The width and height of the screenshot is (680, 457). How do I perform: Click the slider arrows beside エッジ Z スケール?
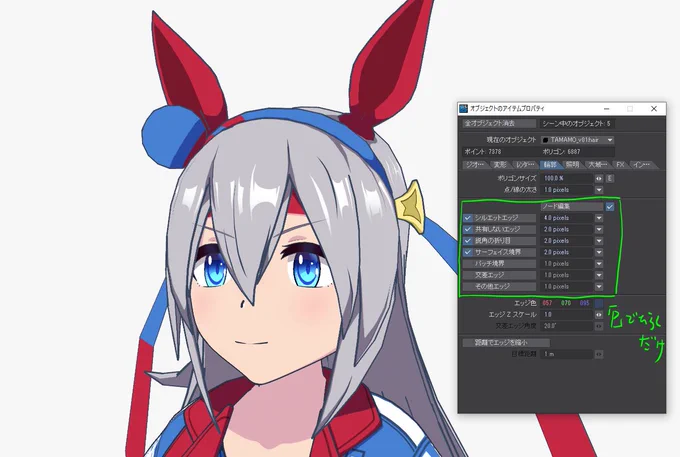599,315
